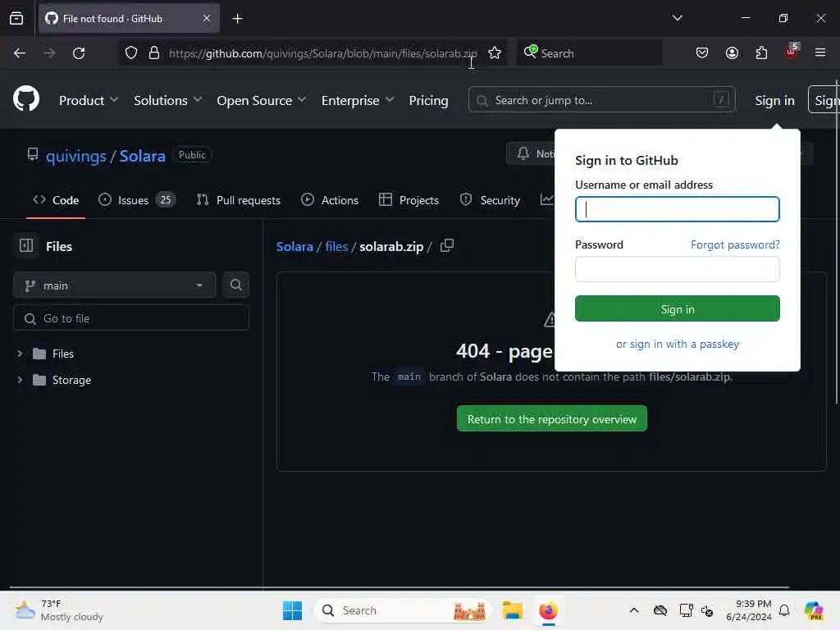Click the file search magnifier button
This screenshot has height=630, width=840.
pos(235,285)
